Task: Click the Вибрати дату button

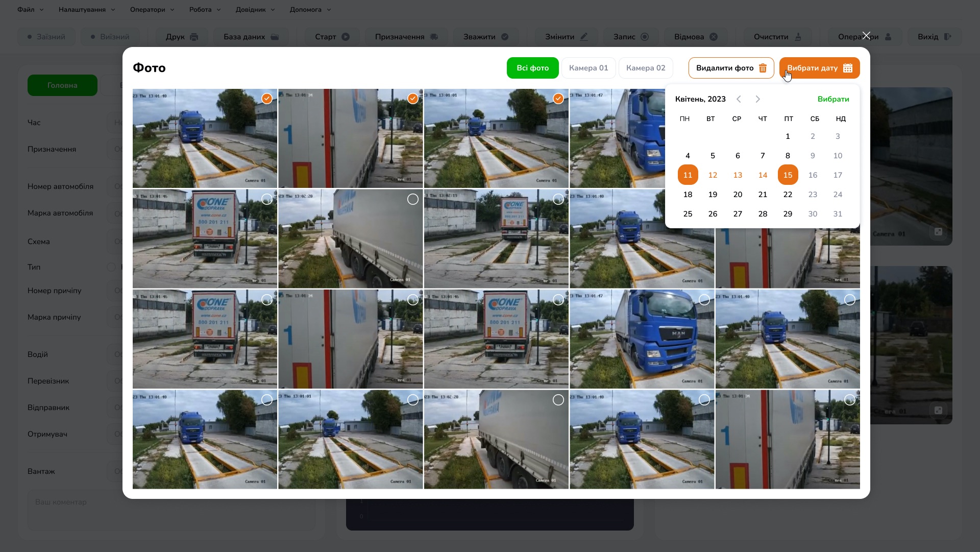Action: coord(819,68)
